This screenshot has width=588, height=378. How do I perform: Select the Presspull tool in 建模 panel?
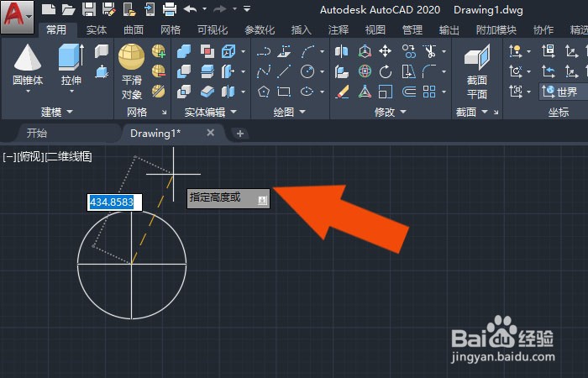(x=102, y=71)
